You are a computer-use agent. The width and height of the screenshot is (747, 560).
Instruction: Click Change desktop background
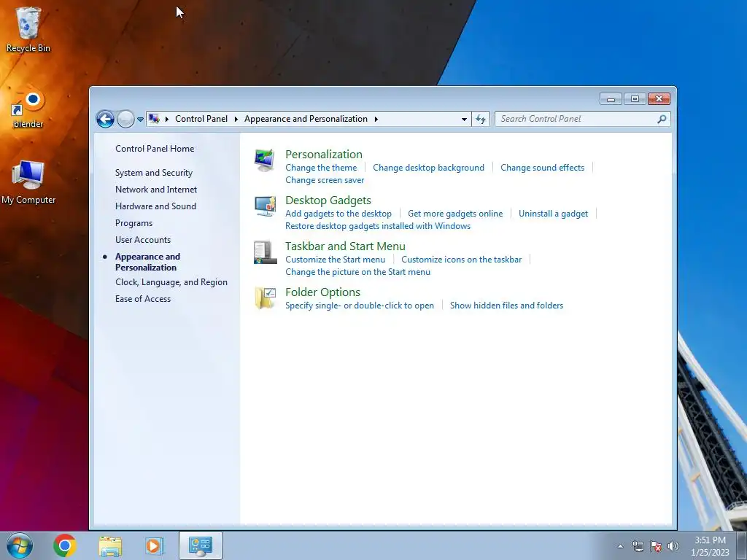click(x=428, y=168)
